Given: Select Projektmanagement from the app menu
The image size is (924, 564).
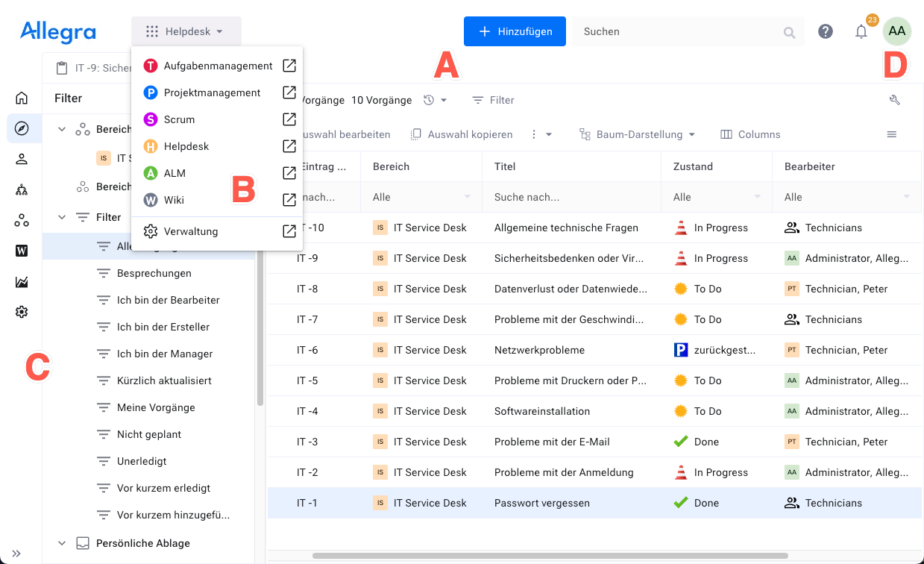Looking at the screenshot, I should (212, 93).
